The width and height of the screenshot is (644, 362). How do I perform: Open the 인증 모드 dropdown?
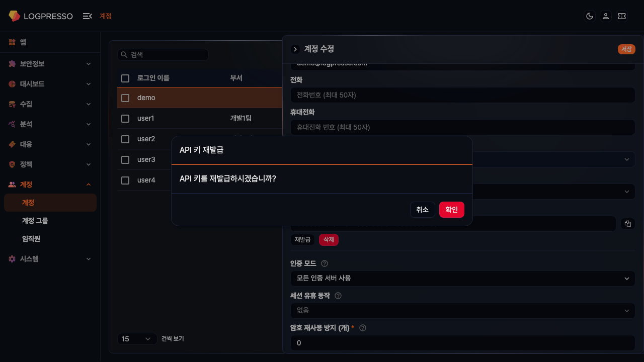(462, 278)
